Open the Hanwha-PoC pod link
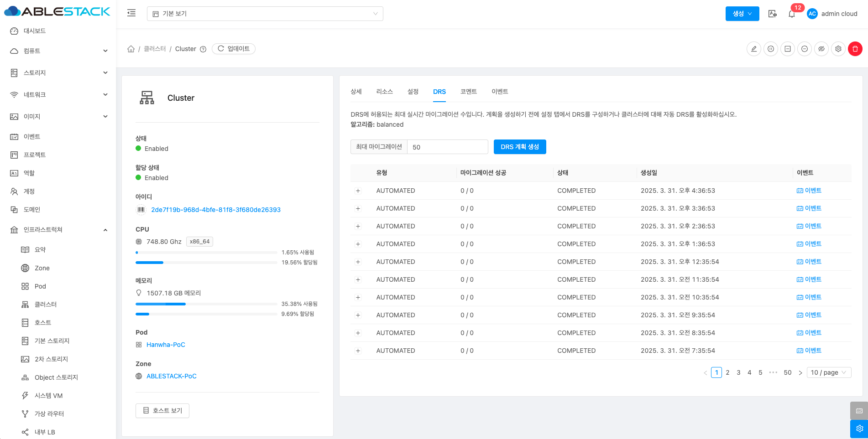Image resolution: width=868 pixels, height=439 pixels. pyautogui.click(x=166, y=345)
